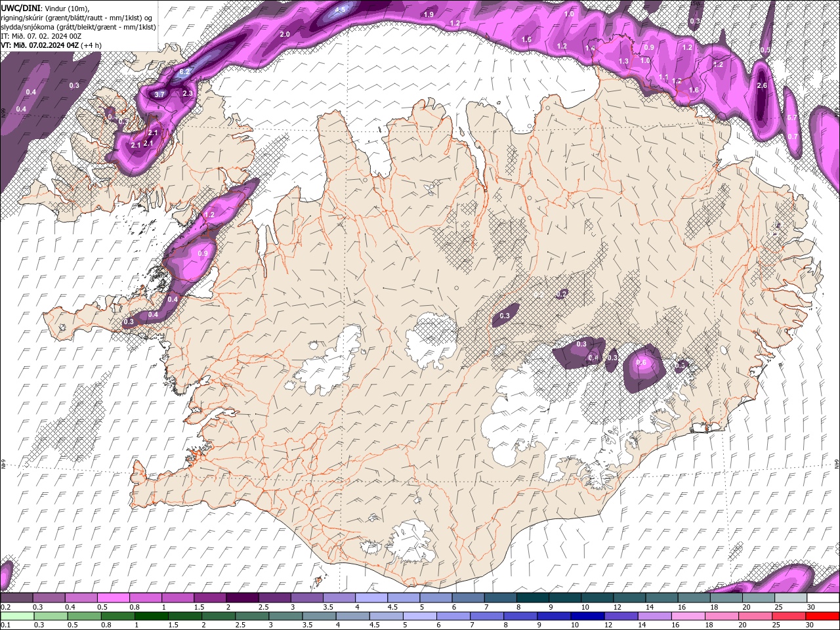Select the pale 25 swatch in upper legend row
This screenshot has width=840, height=630.
(791, 598)
